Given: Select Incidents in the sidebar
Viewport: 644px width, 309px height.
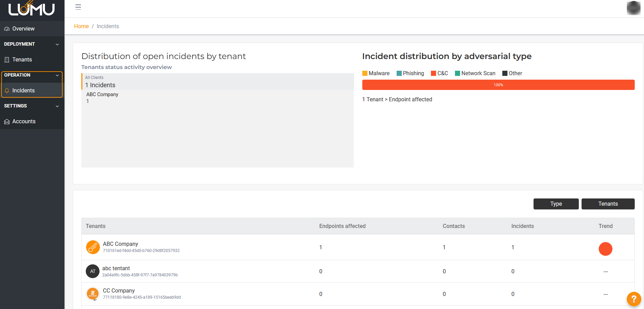Looking at the screenshot, I should point(23,91).
